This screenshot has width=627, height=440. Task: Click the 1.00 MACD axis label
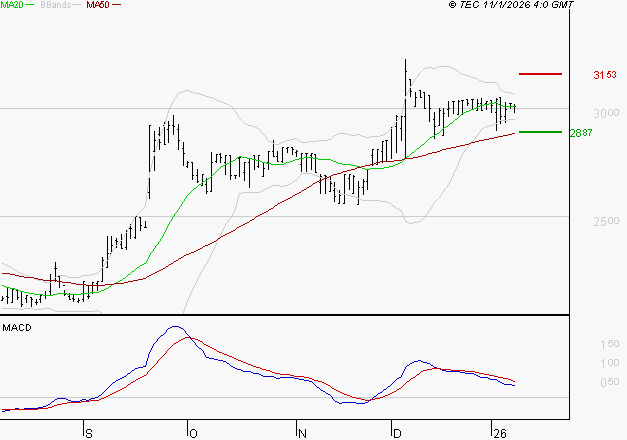[610, 363]
